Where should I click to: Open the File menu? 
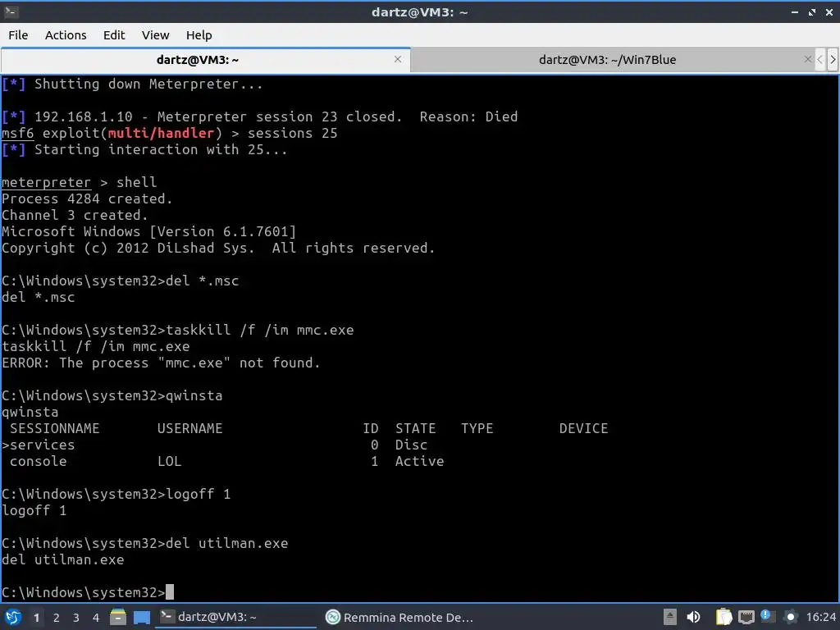[x=18, y=35]
